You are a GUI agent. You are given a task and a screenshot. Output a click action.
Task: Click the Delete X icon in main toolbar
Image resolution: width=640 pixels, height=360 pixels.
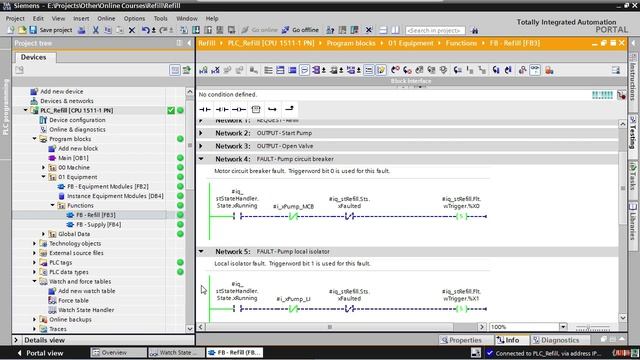(x=131, y=30)
